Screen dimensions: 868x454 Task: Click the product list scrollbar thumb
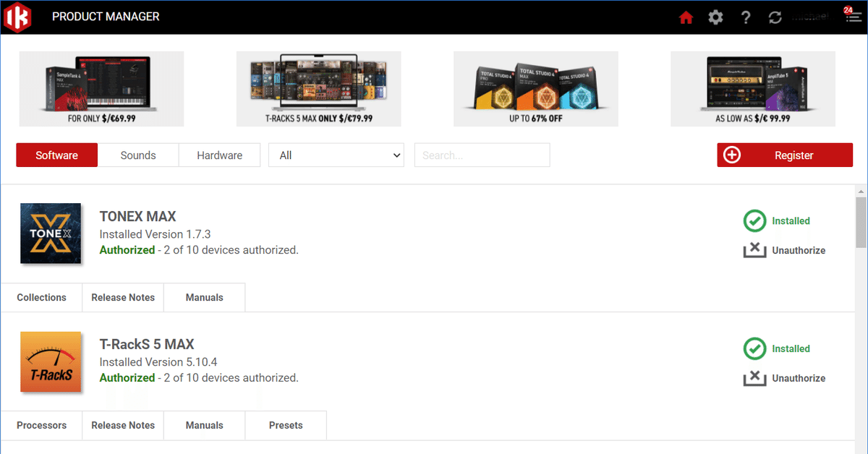pyautogui.click(x=861, y=223)
